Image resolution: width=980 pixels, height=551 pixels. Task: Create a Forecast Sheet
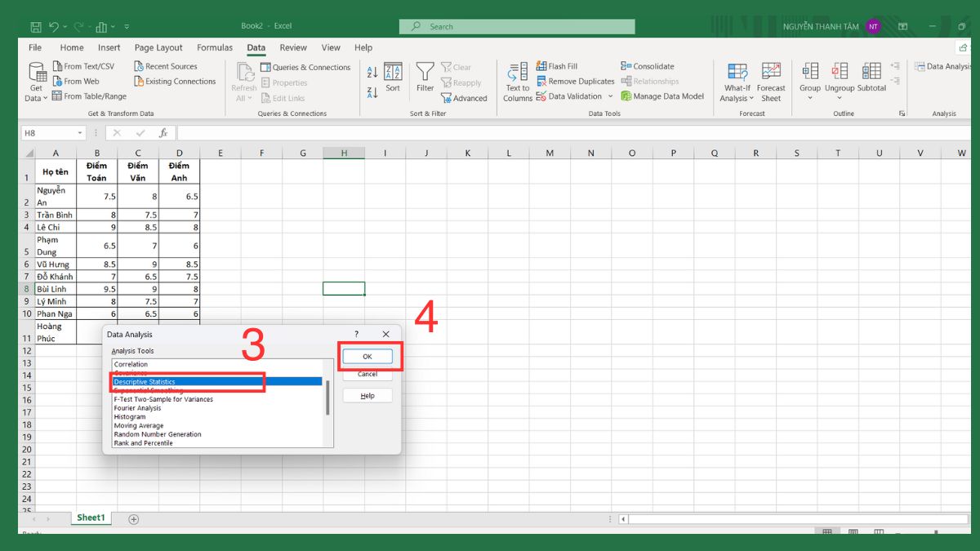click(771, 81)
